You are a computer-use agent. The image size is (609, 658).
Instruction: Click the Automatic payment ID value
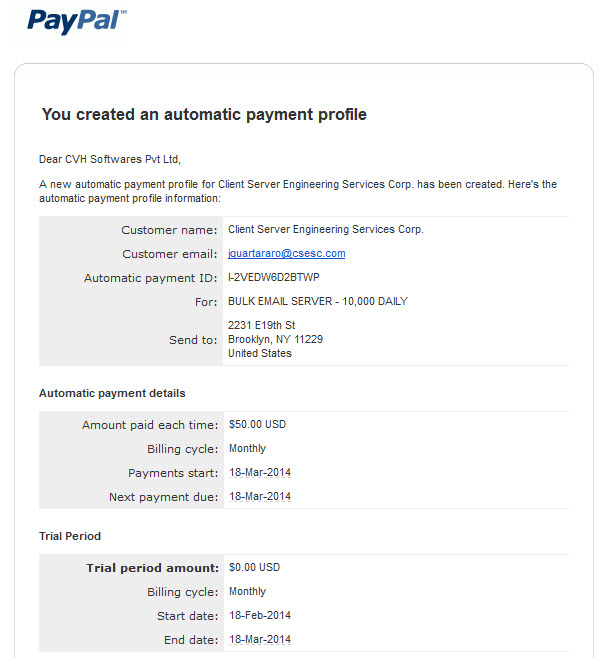[x=274, y=277]
